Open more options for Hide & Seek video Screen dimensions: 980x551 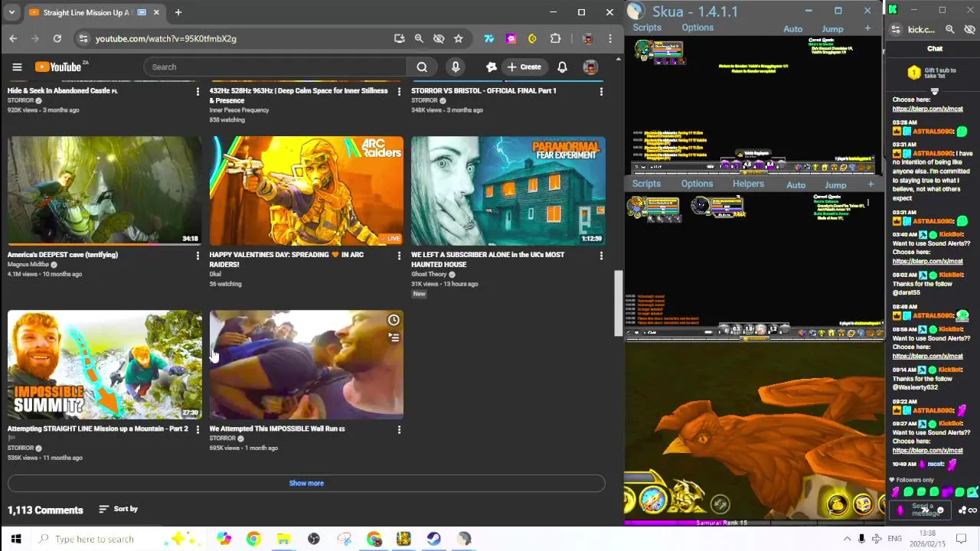198,92
